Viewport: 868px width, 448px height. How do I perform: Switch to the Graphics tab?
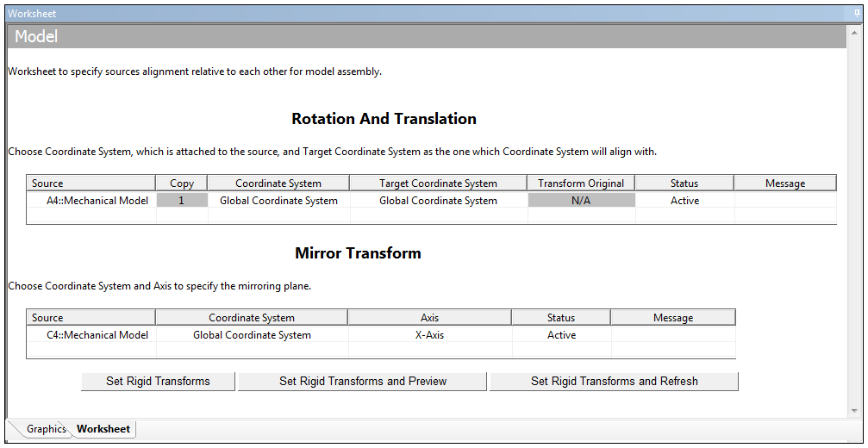(45, 429)
